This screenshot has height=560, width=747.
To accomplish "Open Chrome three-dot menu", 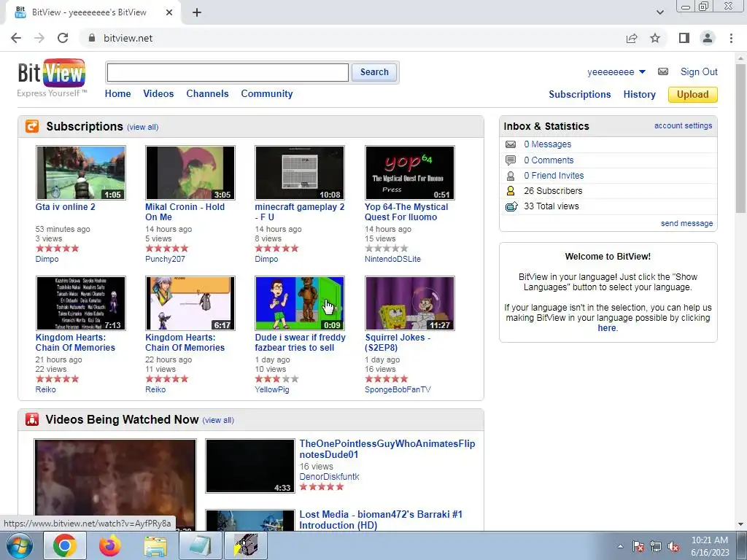I will (x=731, y=38).
